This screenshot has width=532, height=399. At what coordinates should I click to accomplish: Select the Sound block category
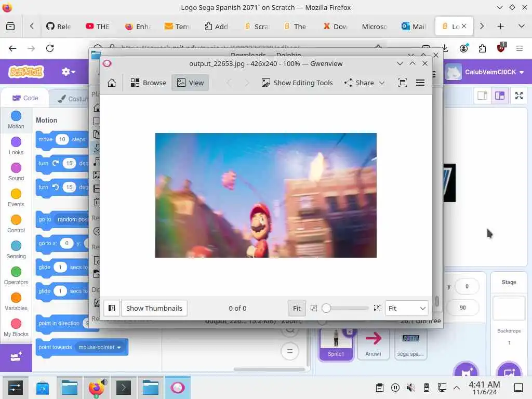click(16, 172)
